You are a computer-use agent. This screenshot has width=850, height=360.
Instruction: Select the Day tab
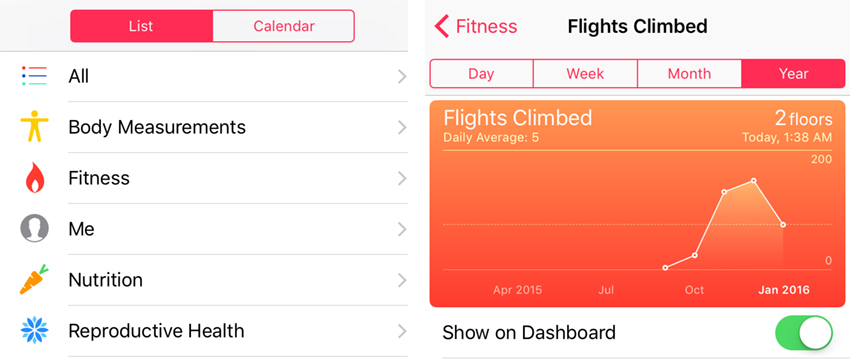pos(481,74)
